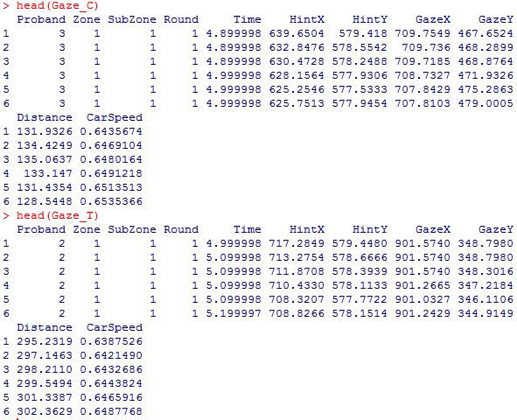Click Time value 5.199997

coord(234,313)
